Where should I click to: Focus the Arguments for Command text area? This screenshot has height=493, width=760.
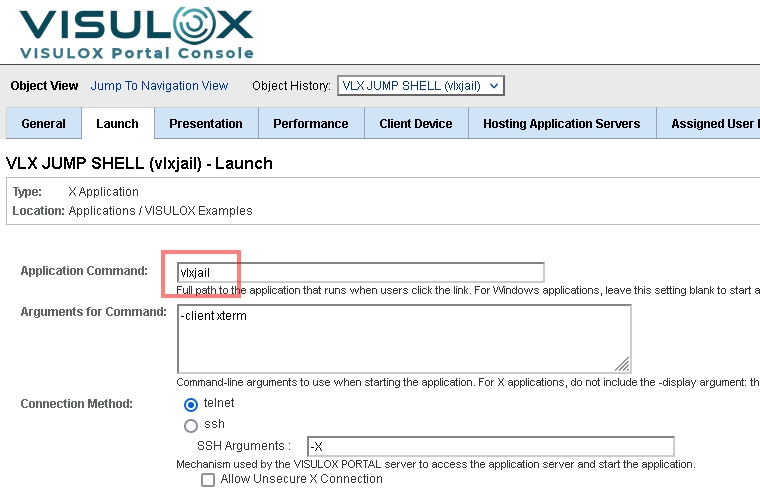coord(403,338)
